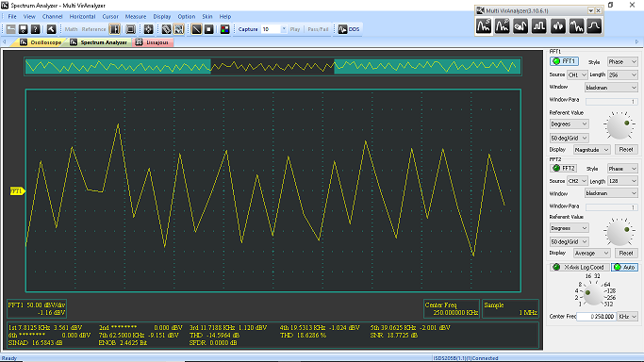Click the Play button in toolbar
Viewport: 644px width, 362px height.
coord(295,29)
